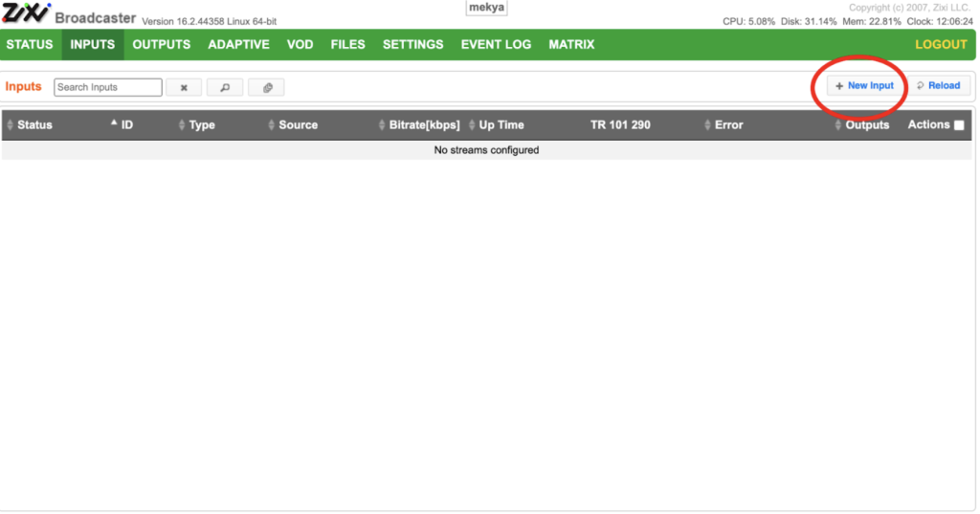Screen dimensions: 980x514
Task: Switch to the OUTPUTS tab
Action: (161, 44)
